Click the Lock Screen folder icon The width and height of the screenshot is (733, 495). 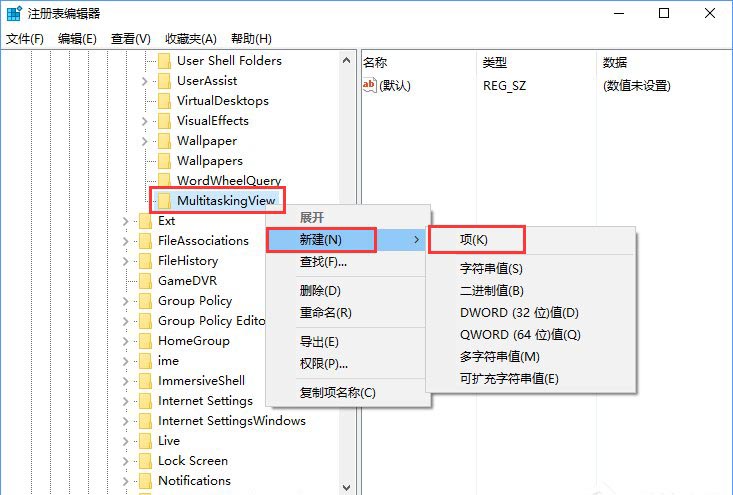coord(145,461)
